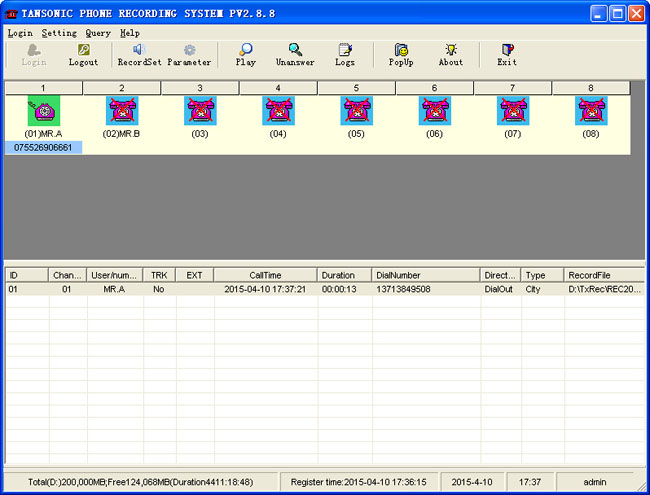Open the Login menu
Viewport: 650px width, 495px height.
[x=20, y=33]
